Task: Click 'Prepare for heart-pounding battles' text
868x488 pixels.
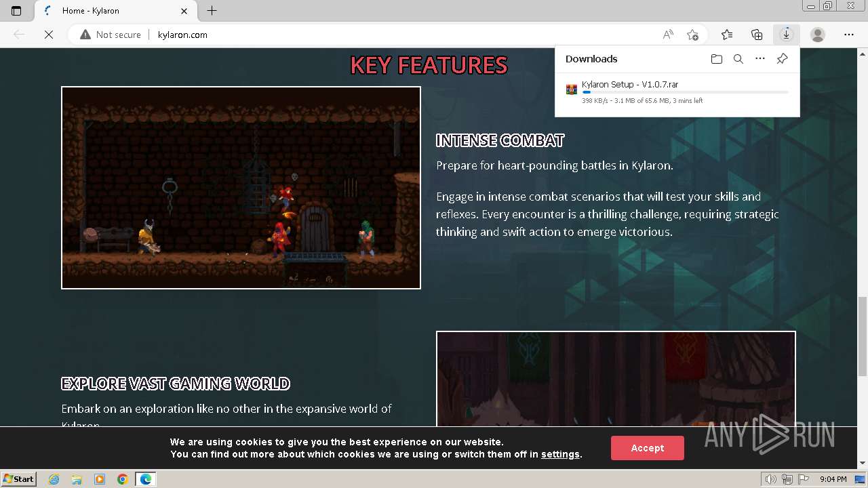Action: tap(555, 165)
